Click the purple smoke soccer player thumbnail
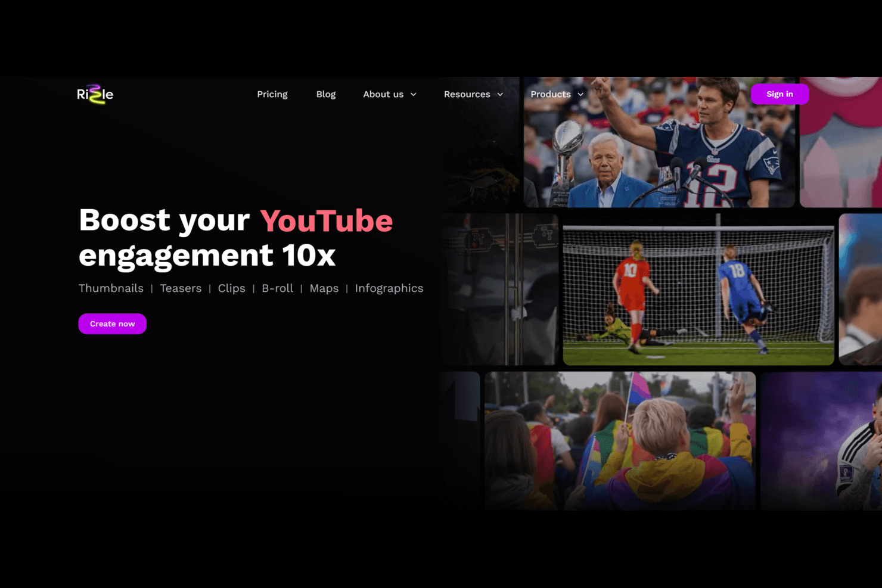Screen dimensions: 882x588 tap(821, 441)
